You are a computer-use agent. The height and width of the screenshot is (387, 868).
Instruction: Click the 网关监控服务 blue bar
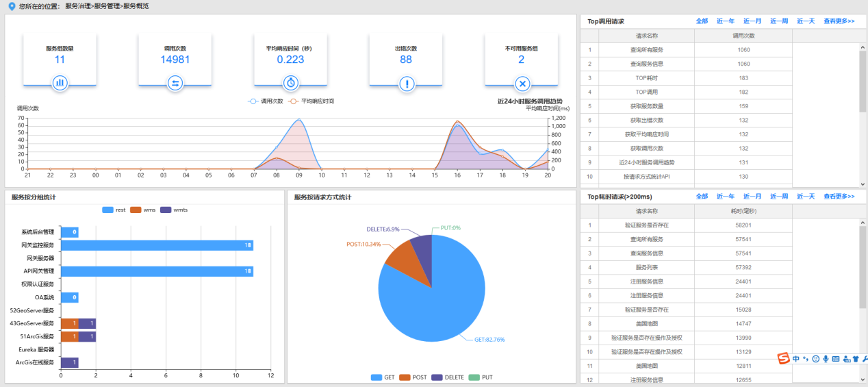(157, 245)
